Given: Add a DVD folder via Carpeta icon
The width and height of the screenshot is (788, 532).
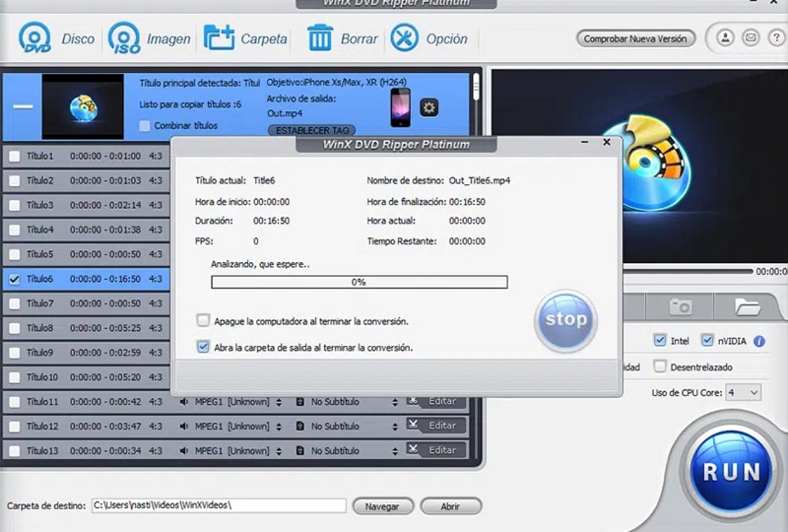Looking at the screenshot, I should pyautogui.click(x=219, y=37).
